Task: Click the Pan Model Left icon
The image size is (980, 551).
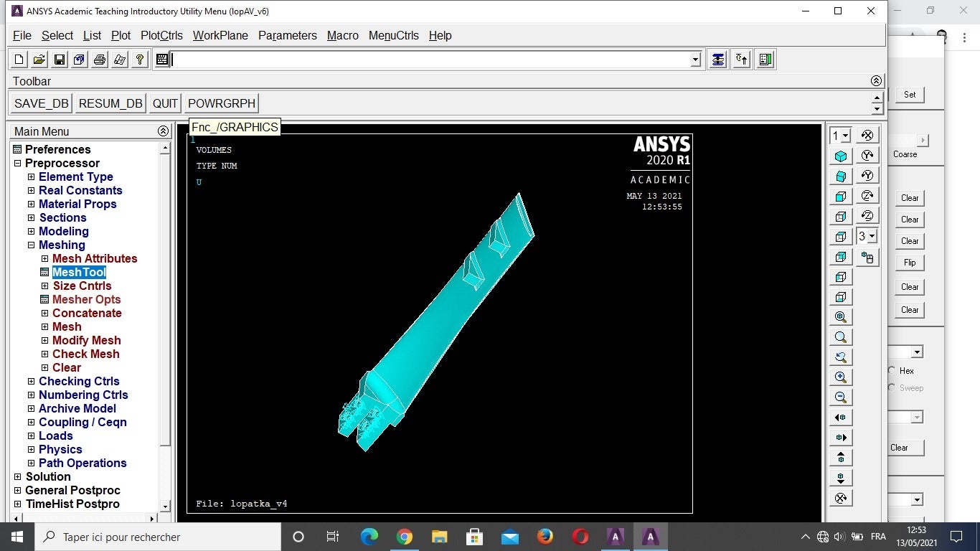Action: [x=841, y=418]
